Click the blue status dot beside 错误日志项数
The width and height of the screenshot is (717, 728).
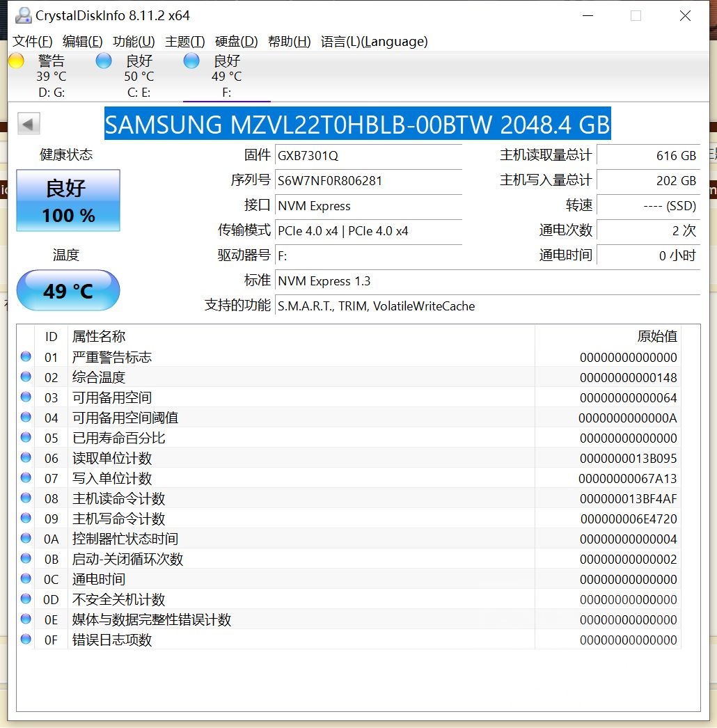coord(26,640)
